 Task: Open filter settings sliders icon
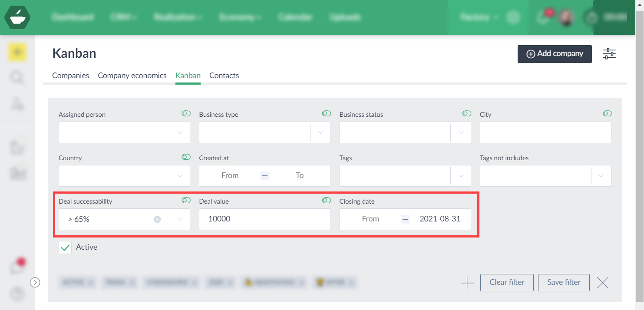coord(609,54)
